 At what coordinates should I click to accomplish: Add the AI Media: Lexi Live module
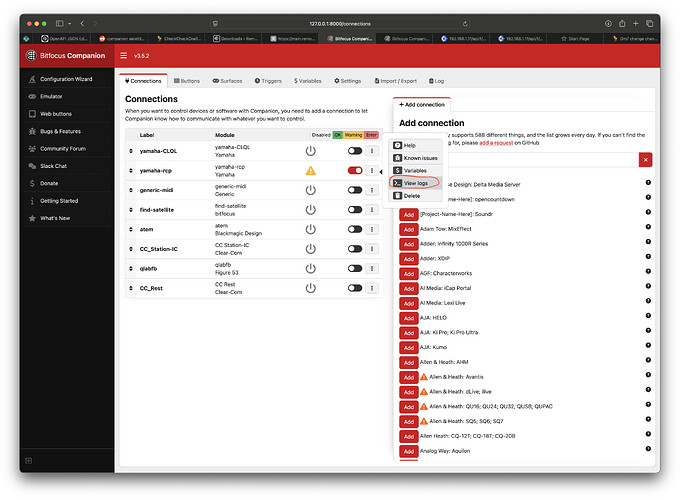[x=409, y=303]
